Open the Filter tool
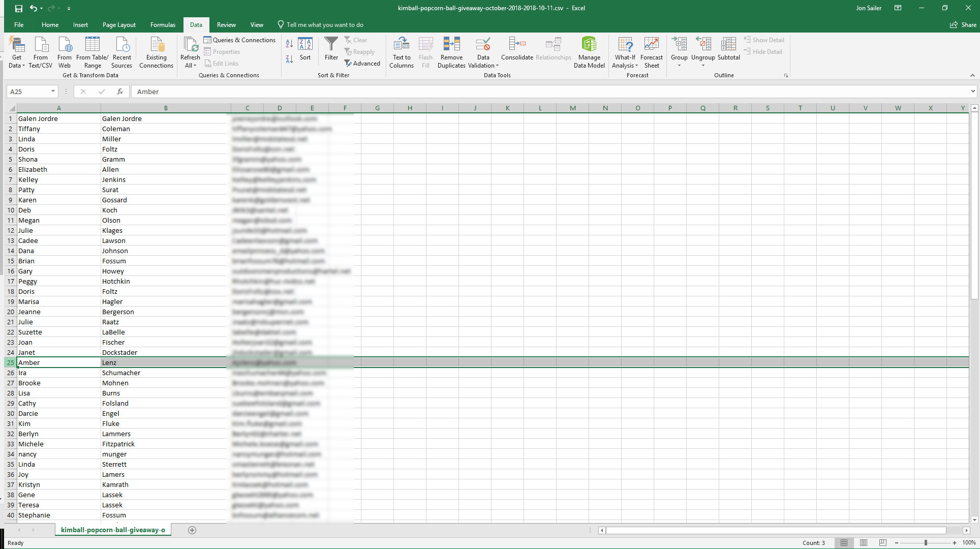This screenshot has height=549, width=980. [331, 48]
